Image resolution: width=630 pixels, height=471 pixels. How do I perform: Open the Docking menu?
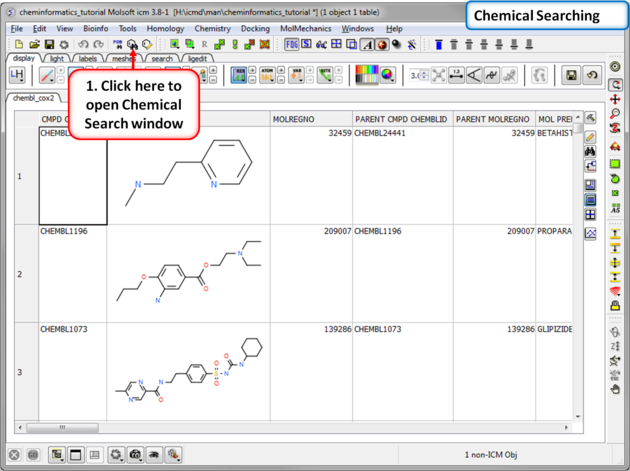[255, 29]
